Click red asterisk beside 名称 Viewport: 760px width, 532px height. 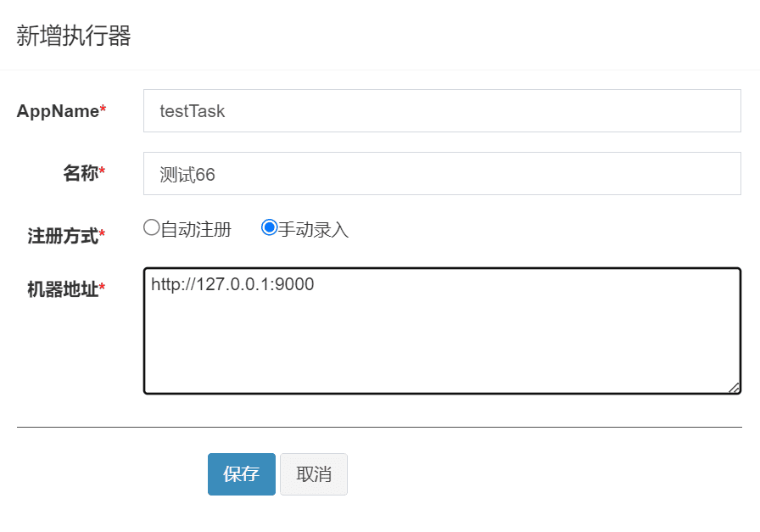103,172
